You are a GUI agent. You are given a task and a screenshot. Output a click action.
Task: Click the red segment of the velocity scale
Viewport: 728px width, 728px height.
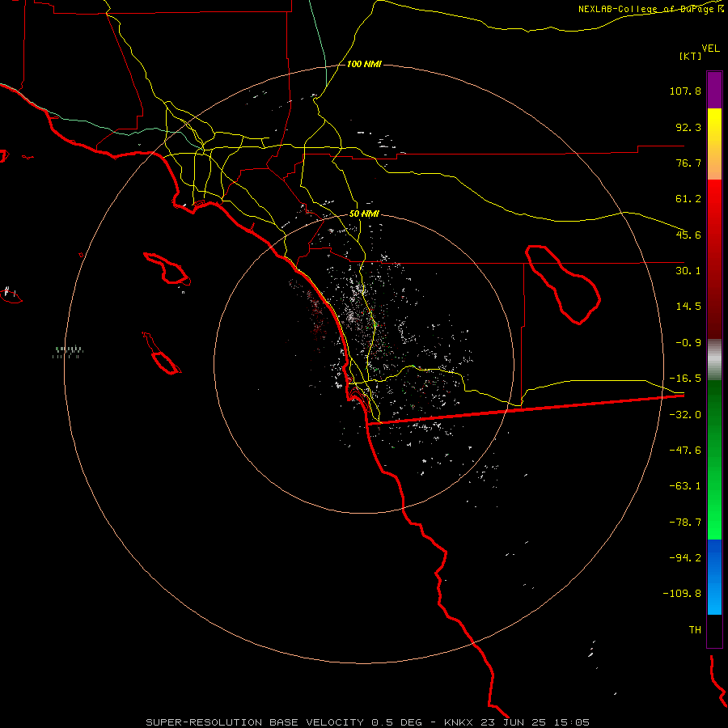point(714,259)
